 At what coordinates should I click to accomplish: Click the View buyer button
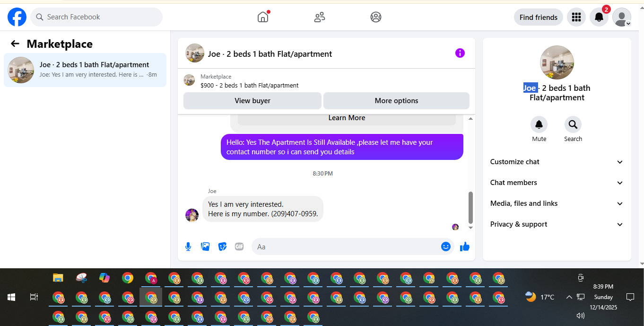(x=252, y=101)
